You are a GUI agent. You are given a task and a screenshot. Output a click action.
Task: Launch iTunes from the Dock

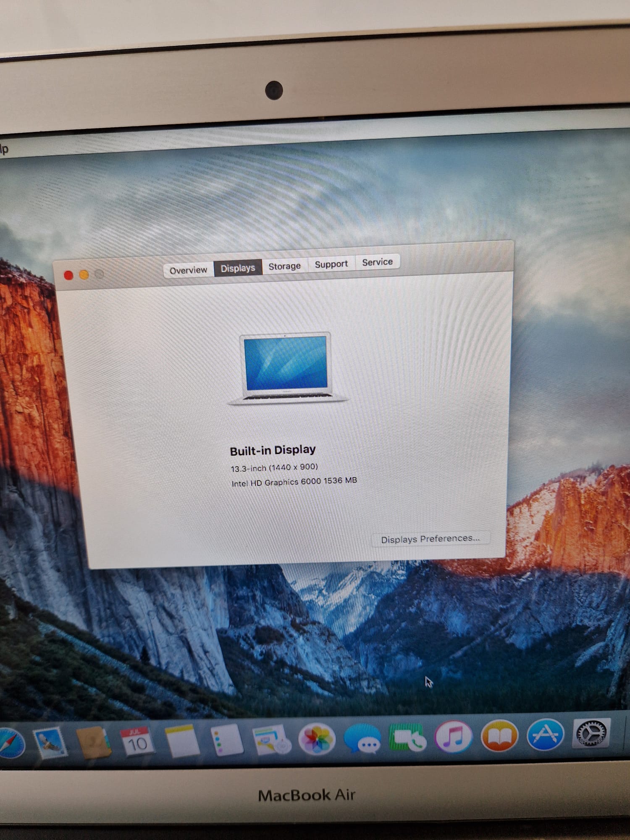pyautogui.click(x=454, y=736)
